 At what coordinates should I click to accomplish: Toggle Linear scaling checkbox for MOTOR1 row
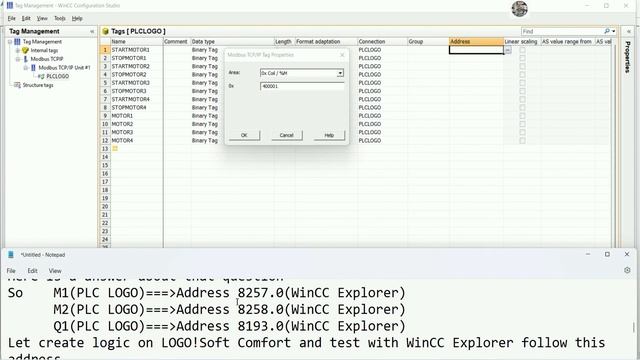(x=522, y=116)
